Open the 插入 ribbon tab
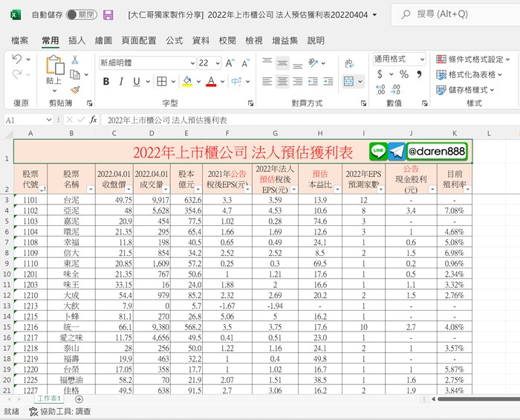This screenshot has height=420, width=520. pyautogui.click(x=77, y=40)
